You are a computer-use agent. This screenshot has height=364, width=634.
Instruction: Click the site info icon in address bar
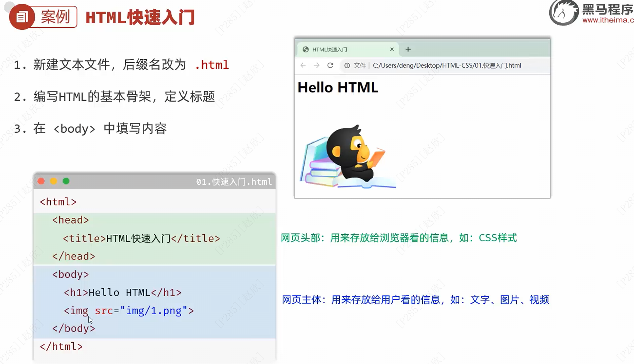[347, 66]
